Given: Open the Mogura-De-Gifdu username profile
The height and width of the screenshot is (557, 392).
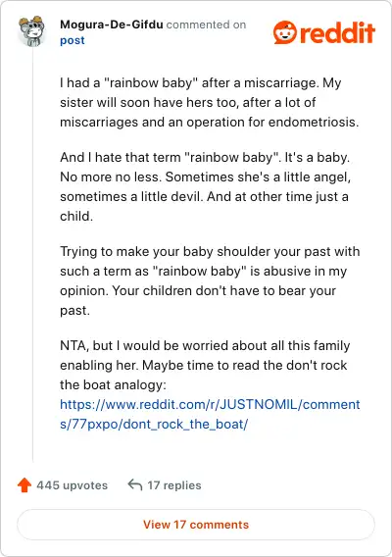Looking at the screenshot, I should pyautogui.click(x=112, y=25).
